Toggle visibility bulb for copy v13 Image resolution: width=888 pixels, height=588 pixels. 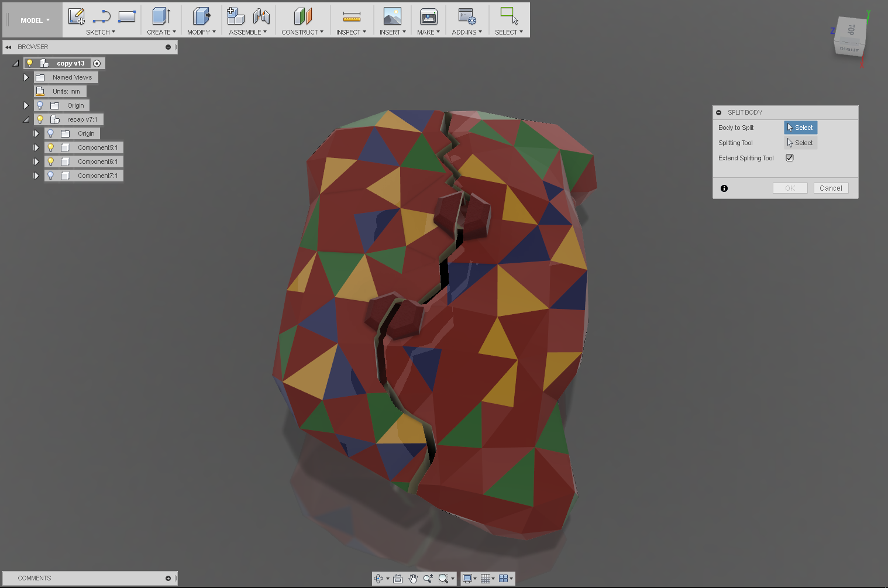29,63
